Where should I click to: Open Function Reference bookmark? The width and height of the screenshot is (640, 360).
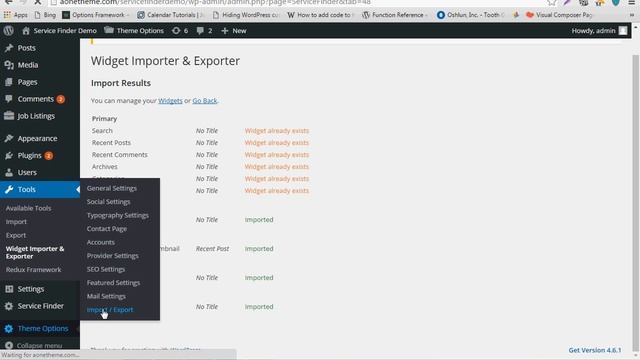click(395, 15)
